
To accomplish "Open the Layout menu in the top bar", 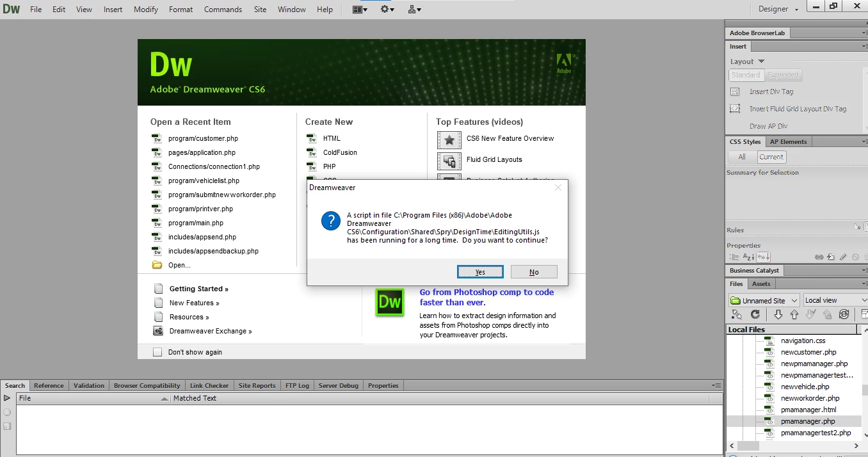I will 360,10.
